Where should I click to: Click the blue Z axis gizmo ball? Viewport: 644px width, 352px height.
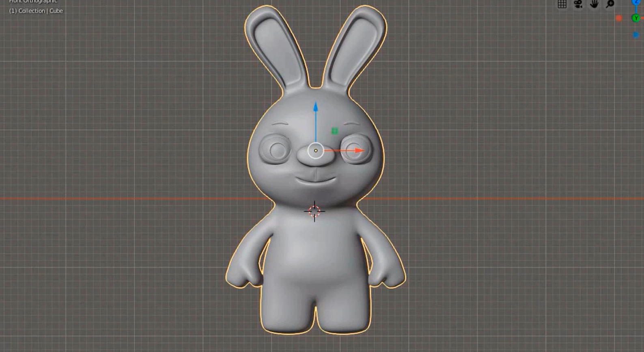point(636,2)
